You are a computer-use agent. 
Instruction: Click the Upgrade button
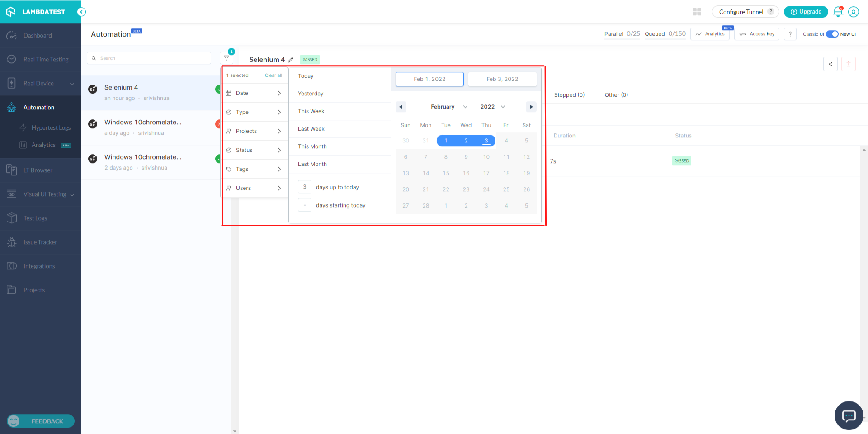(806, 12)
